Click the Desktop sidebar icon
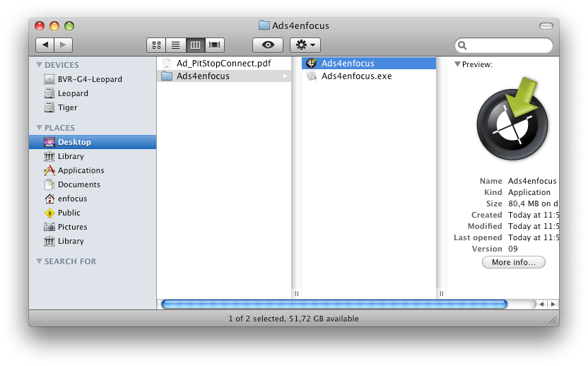The height and width of the screenshot is (366, 588). [49, 142]
